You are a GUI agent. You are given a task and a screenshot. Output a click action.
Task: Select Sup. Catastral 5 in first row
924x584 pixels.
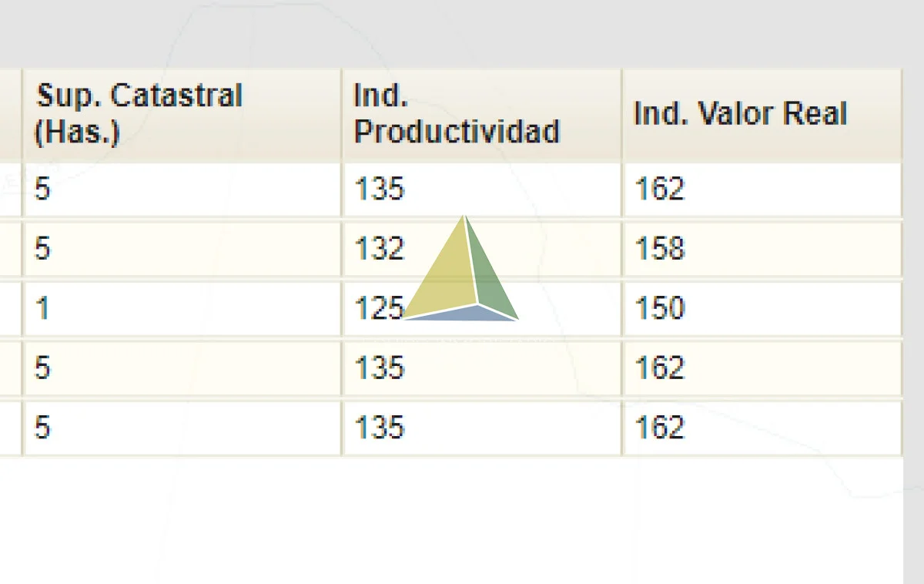(x=42, y=190)
